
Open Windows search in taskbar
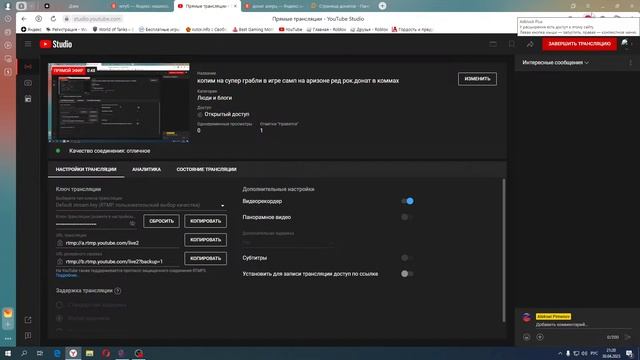(x=24, y=353)
